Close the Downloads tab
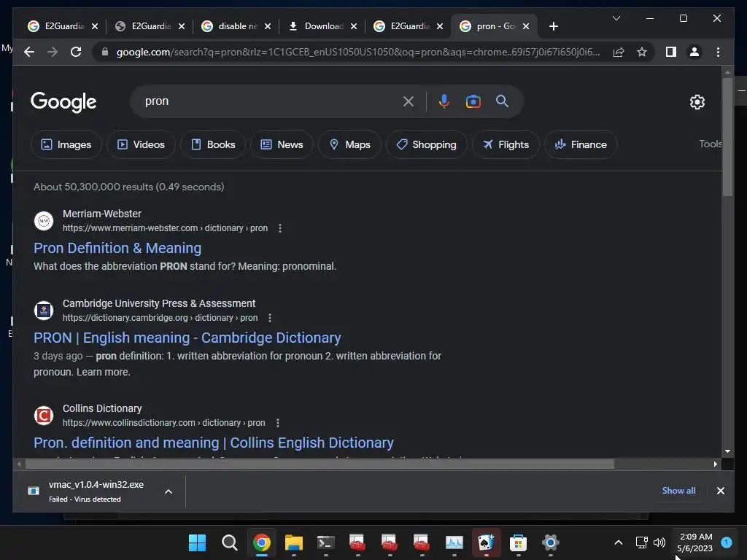 [354, 26]
